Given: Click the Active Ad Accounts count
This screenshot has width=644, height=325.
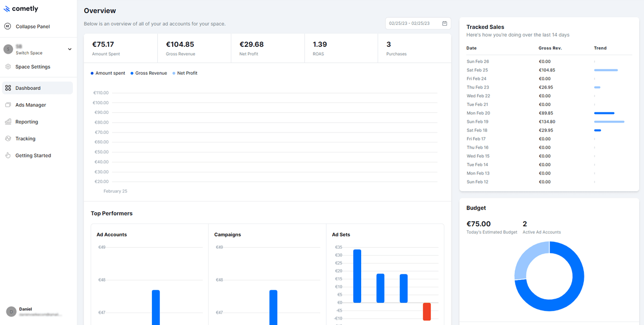Looking at the screenshot, I should click(x=525, y=224).
